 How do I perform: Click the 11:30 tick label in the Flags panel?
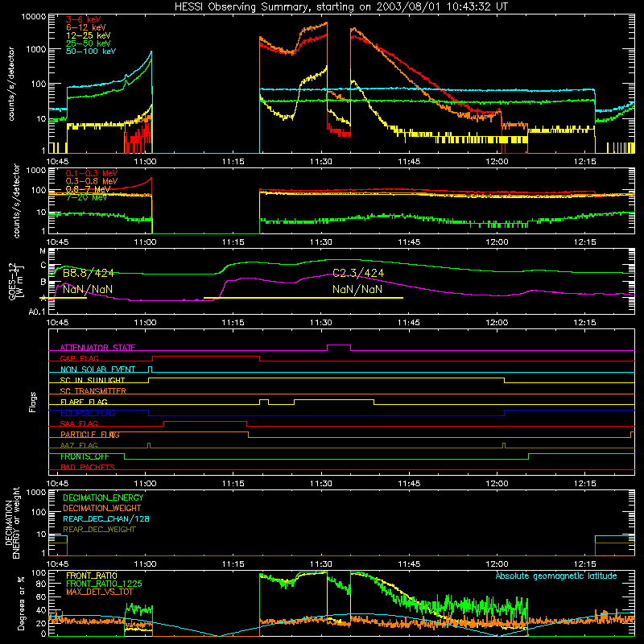pyautogui.click(x=320, y=484)
